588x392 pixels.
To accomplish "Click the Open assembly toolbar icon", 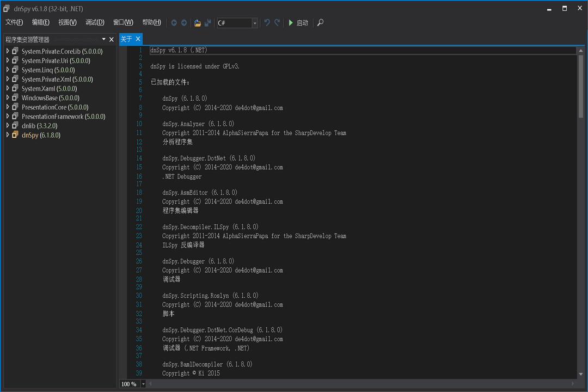I will point(197,22).
